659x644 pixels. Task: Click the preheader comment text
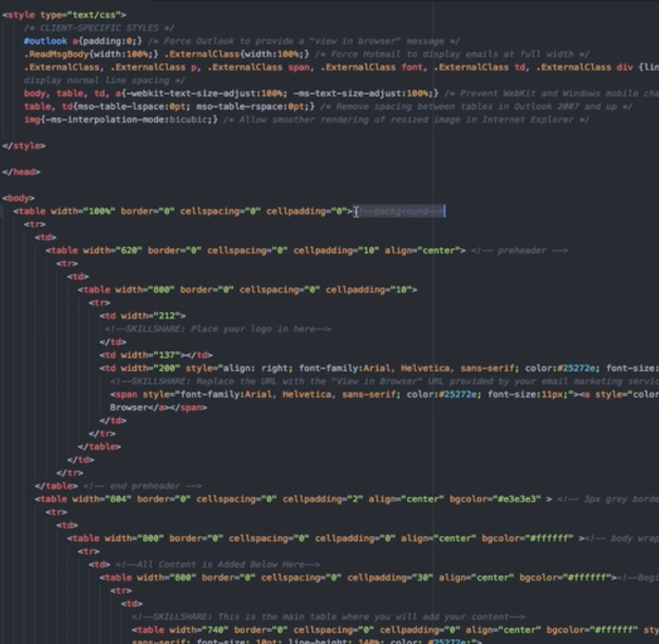click(520, 250)
